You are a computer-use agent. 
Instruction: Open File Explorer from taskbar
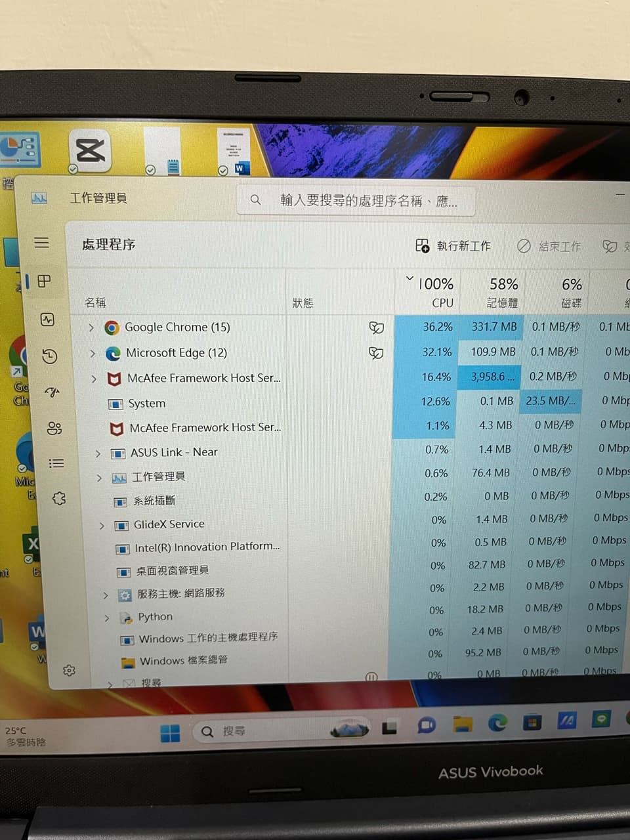(x=463, y=724)
